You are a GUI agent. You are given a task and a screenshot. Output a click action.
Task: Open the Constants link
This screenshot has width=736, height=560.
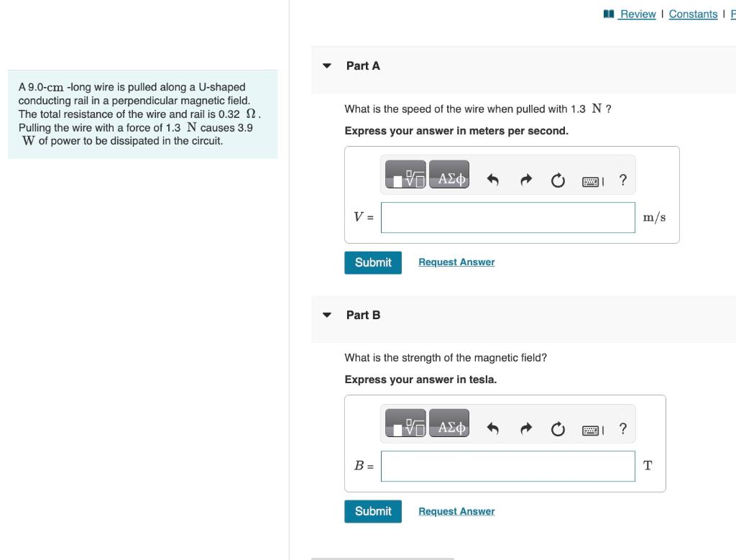(x=693, y=14)
